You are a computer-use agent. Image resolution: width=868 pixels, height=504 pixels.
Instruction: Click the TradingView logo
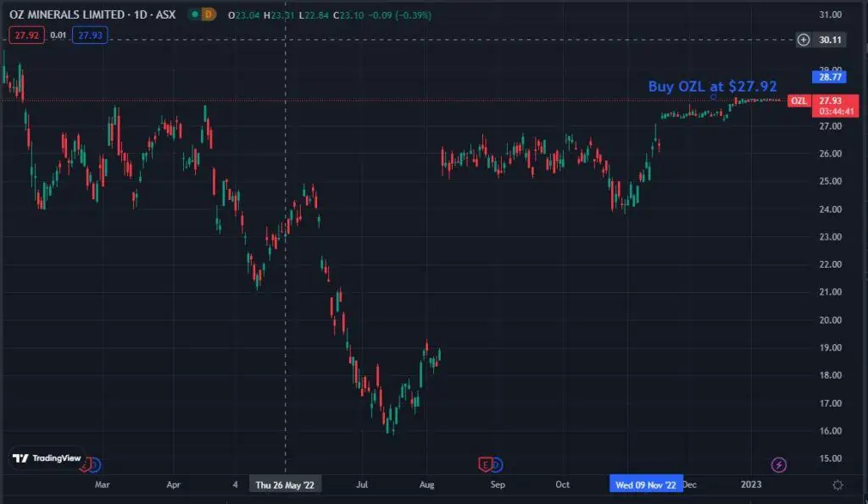(47, 458)
